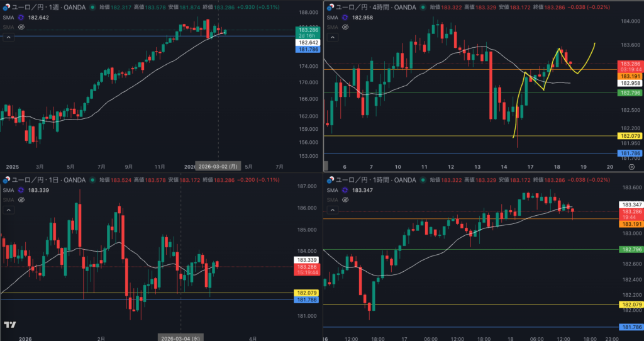
Task: Click the TradingView logo on daily chart
Action: tap(9, 325)
